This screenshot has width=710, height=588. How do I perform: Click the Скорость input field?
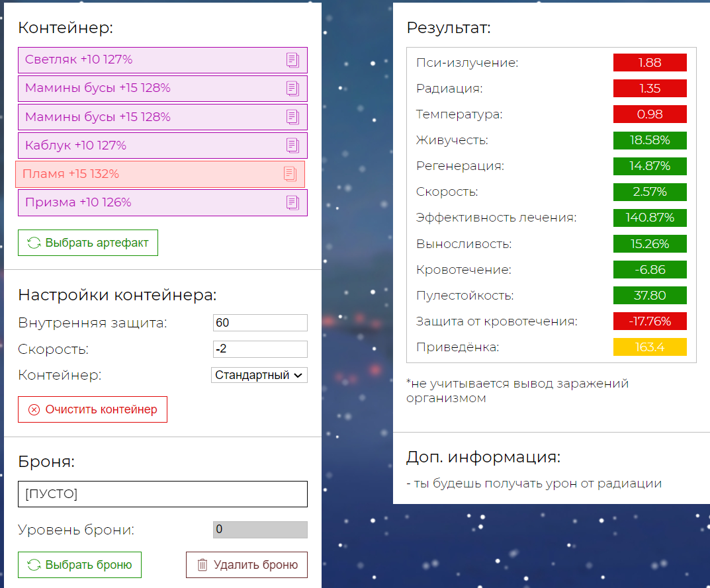pos(260,349)
